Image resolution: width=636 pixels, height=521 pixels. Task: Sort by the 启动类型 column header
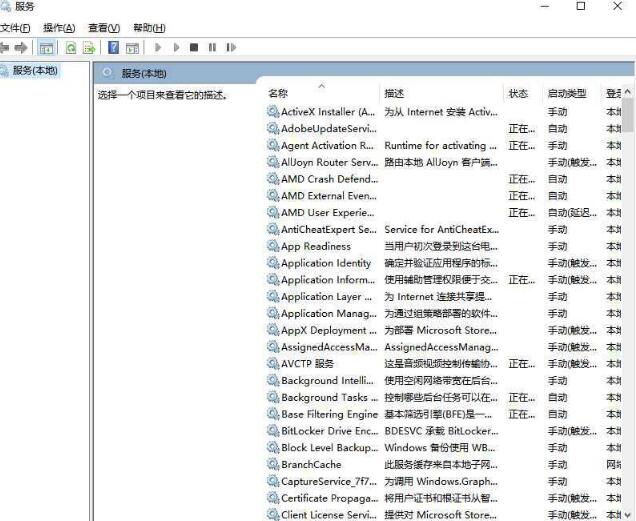click(567, 93)
